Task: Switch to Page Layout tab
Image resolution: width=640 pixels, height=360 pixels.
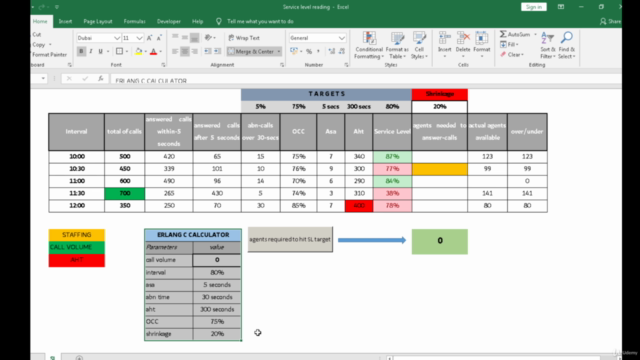Action: pyautogui.click(x=98, y=21)
